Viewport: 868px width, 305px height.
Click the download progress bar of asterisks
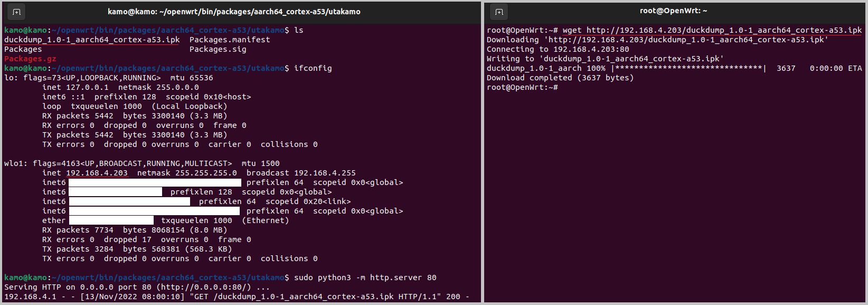[x=689, y=68]
